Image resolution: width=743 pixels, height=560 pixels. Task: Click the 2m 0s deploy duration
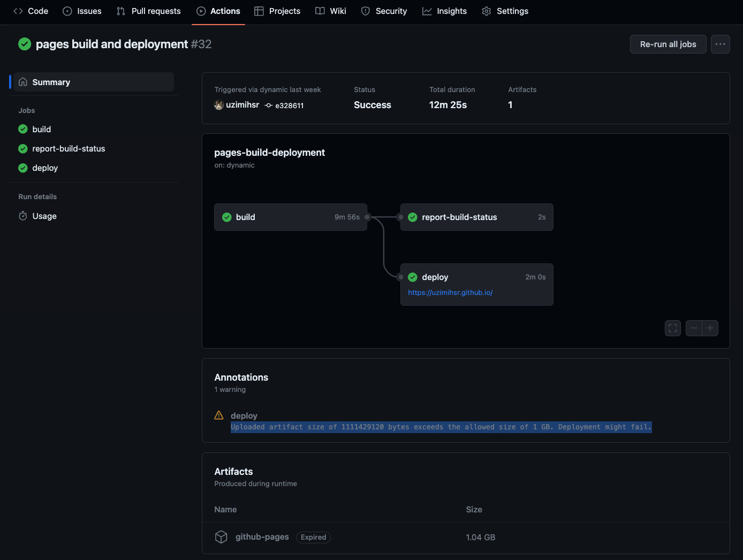coord(536,277)
